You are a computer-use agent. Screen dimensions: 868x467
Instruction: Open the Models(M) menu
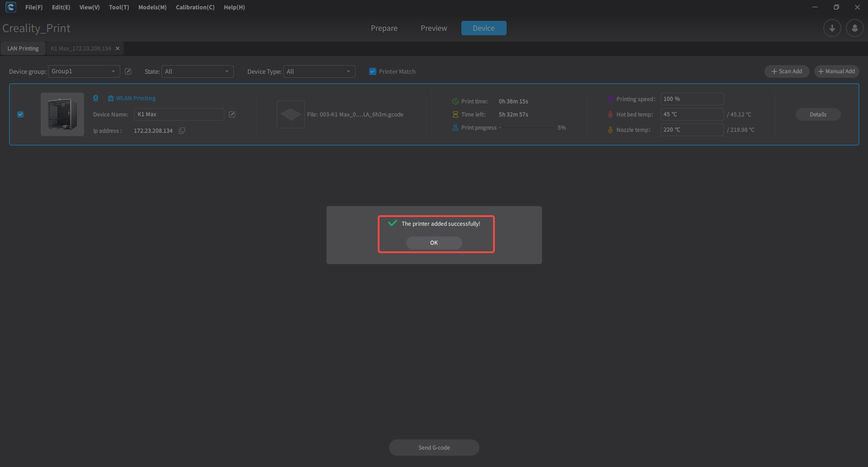(152, 7)
